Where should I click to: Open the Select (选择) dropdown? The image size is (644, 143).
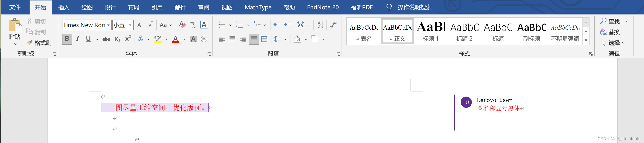click(613, 43)
